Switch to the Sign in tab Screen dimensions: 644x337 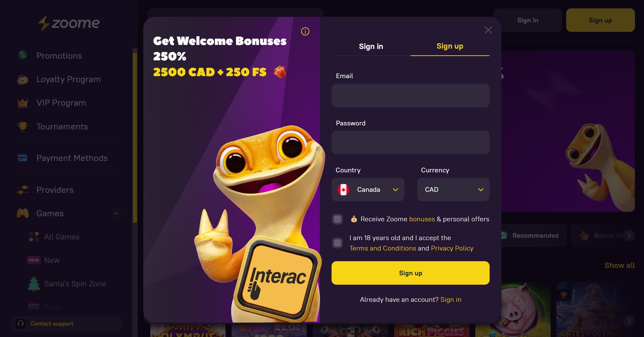point(371,46)
